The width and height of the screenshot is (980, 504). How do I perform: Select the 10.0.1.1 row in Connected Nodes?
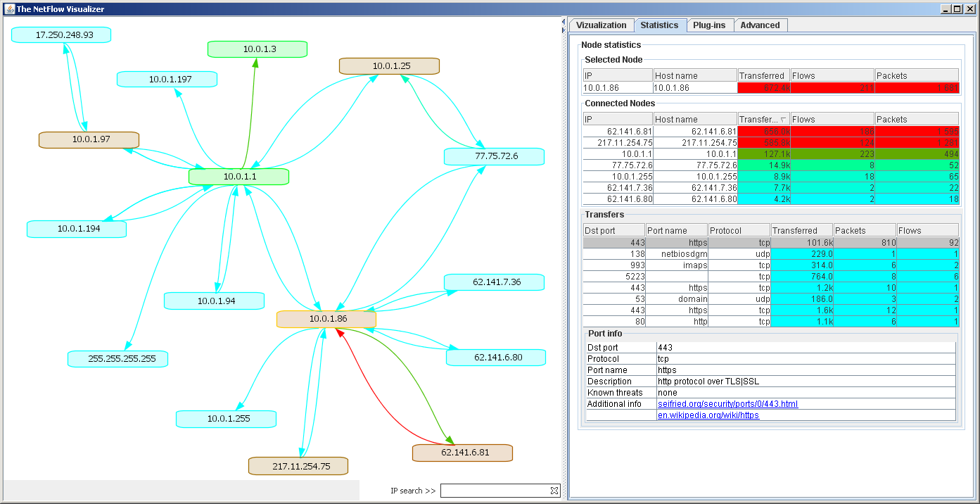click(x=771, y=154)
